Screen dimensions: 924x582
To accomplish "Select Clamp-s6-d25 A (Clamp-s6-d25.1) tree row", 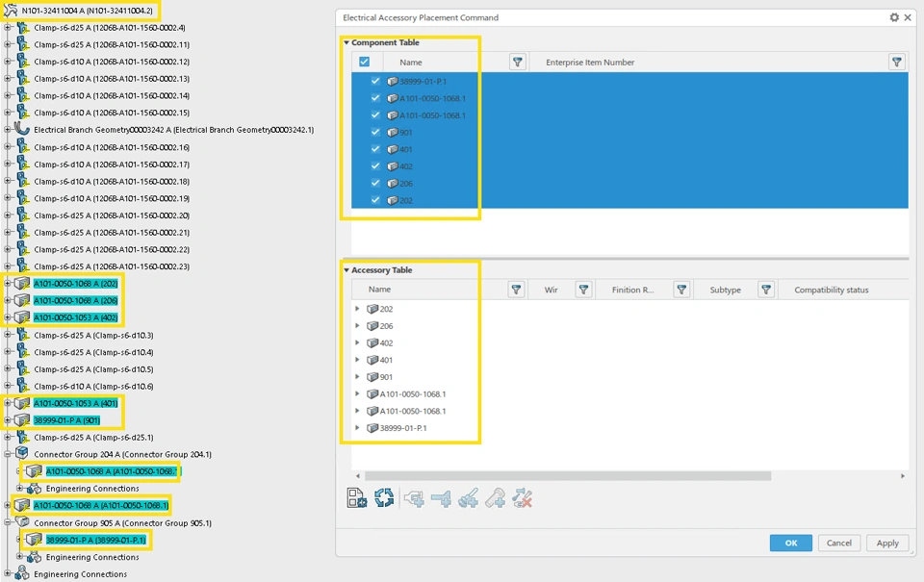I will point(93,437).
